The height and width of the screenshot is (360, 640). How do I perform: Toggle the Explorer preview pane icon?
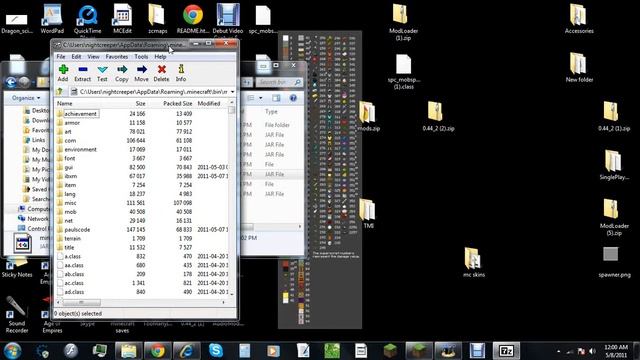coord(276,98)
